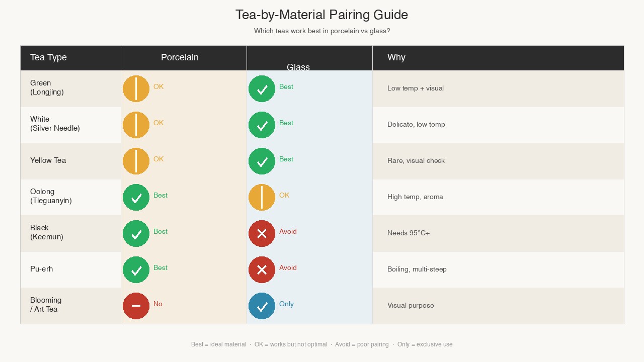Click the 'OK' label in Oolong glass cell
Image resolution: width=644 pixels, height=362 pixels.
click(284, 196)
